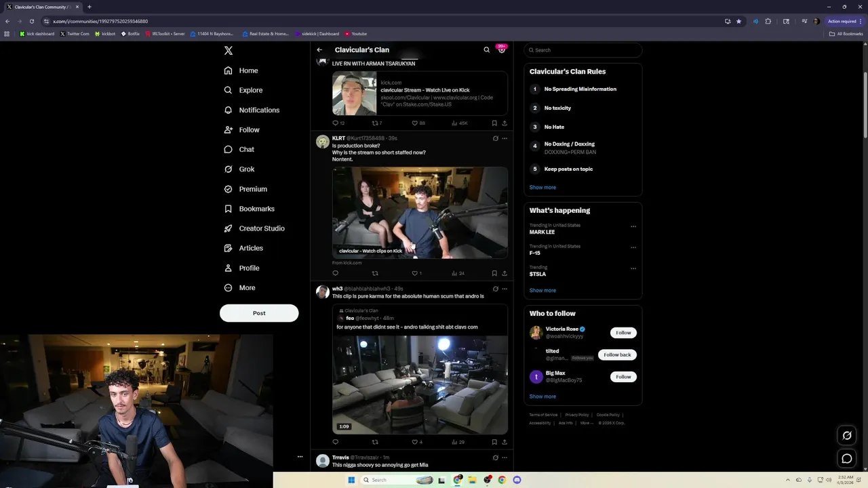Open the kick.com clavicular Stream link card

[420, 93]
